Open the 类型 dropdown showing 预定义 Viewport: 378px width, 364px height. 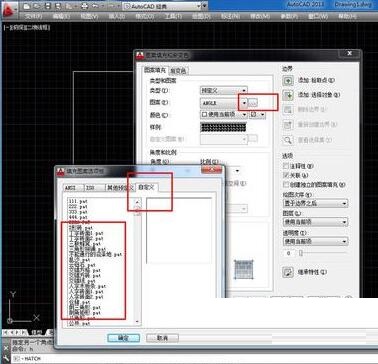[x=223, y=90]
